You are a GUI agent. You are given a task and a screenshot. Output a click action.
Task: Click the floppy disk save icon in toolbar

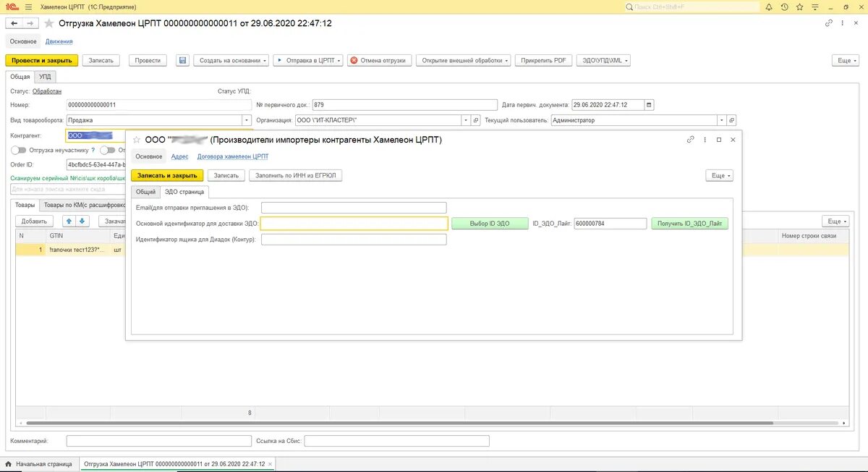coord(182,60)
